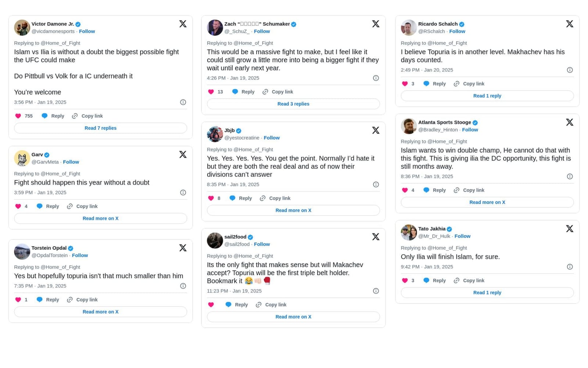Click the reply bubble icon on Jbjb's tweet
The image size is (588, 368).
(x=232, y=198)
